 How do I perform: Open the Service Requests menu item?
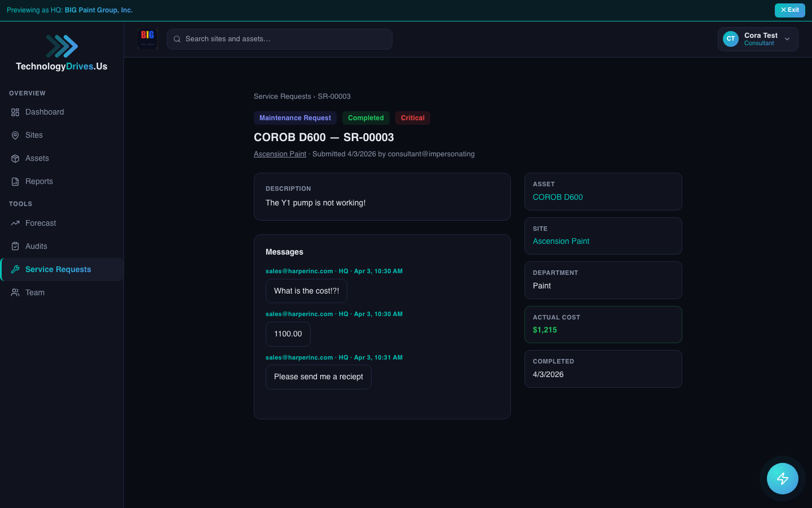pyautogui.click(x=58, y=270)
